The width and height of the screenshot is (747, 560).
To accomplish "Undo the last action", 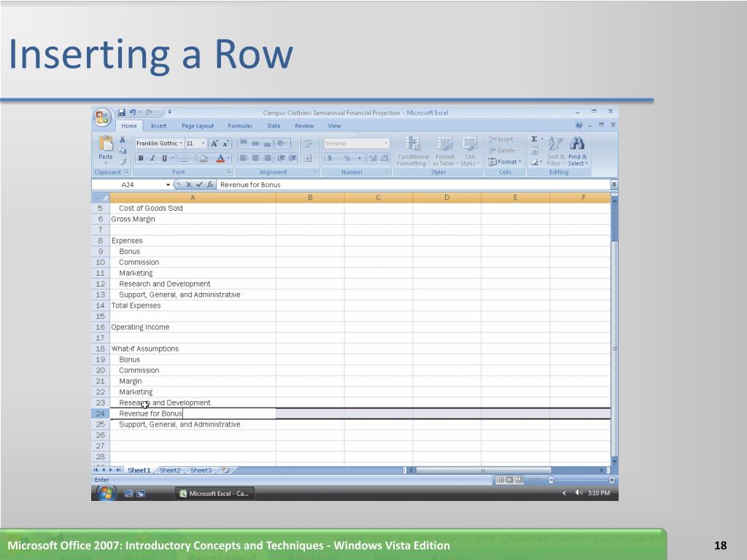I will 133,112.
